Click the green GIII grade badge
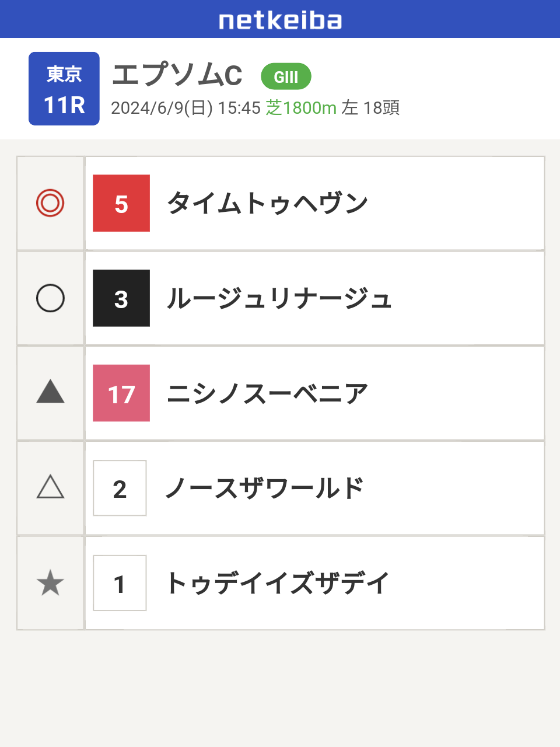 pyautogui.click(x=286, y=76)
